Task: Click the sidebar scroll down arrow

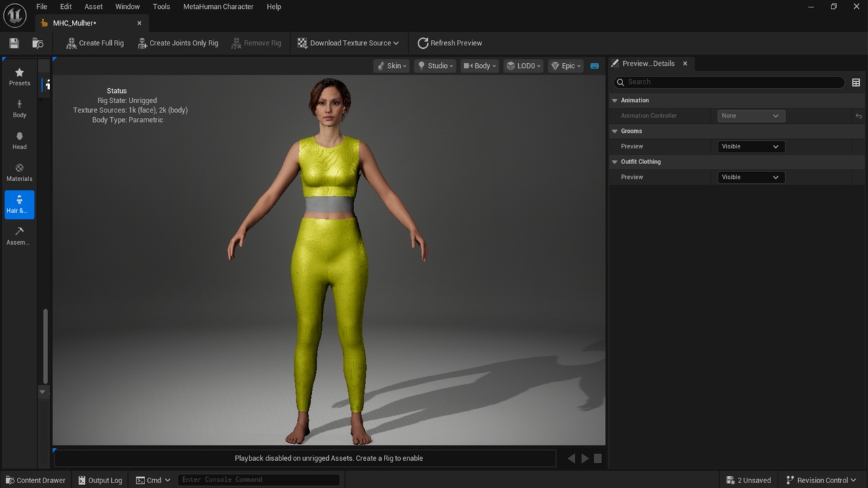Action: pyautogui.click(x=42, y=392)
